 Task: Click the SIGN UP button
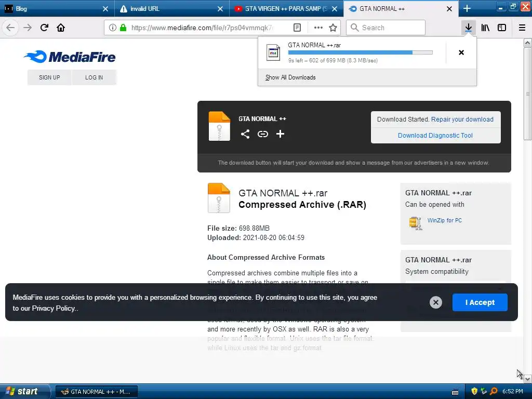click(x=49, y=77)
